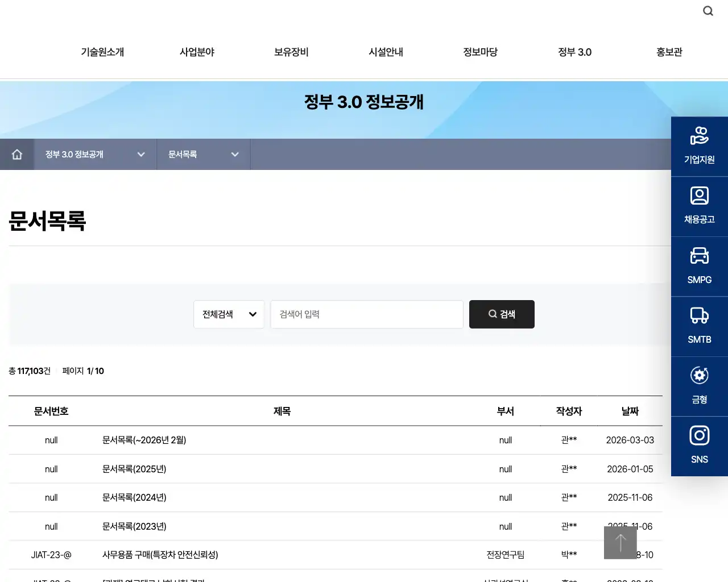Click the 검색어 입력 search input field
The image size is (728, 582).
pos(367,314)
